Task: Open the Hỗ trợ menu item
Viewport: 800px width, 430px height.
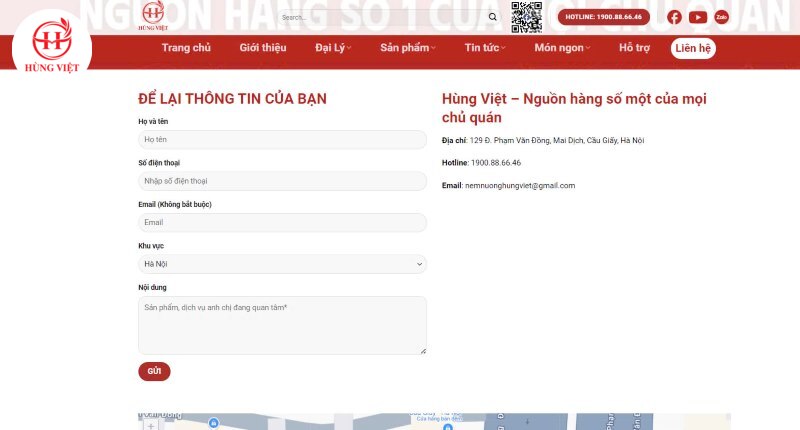Action: pos(634,48)
